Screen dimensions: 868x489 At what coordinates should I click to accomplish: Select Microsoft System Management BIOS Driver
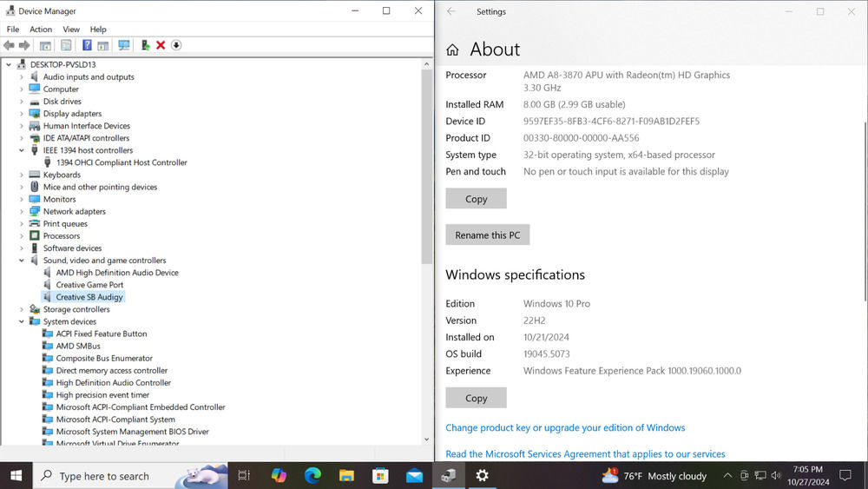coord(132,432)
